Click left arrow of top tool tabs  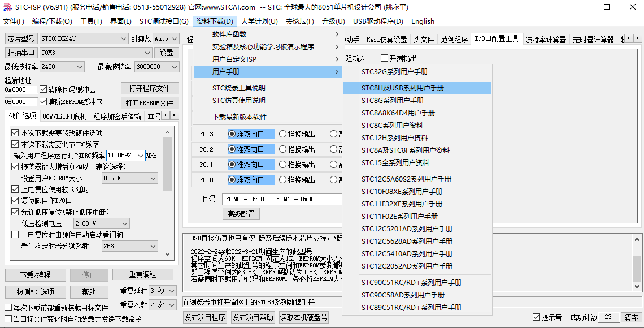pos(629,38)
